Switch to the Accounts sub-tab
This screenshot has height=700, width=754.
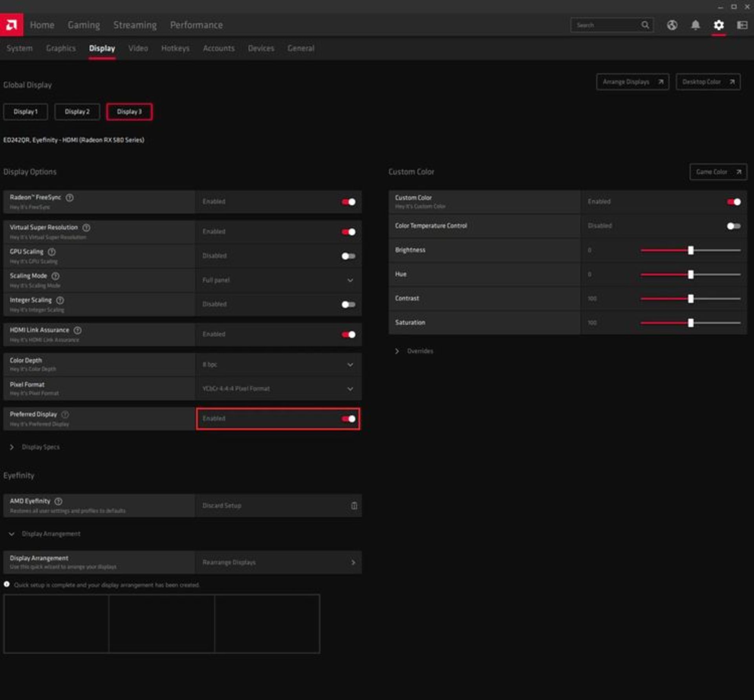pos(219,48)
